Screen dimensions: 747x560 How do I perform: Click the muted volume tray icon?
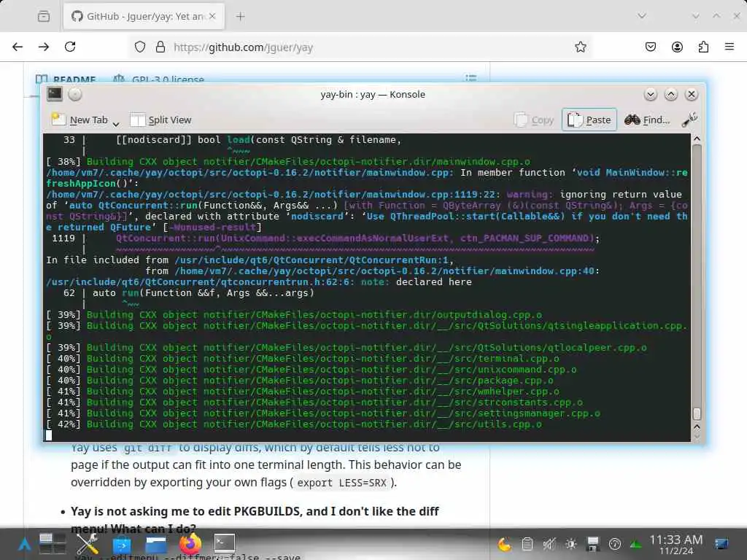[549, 544]
